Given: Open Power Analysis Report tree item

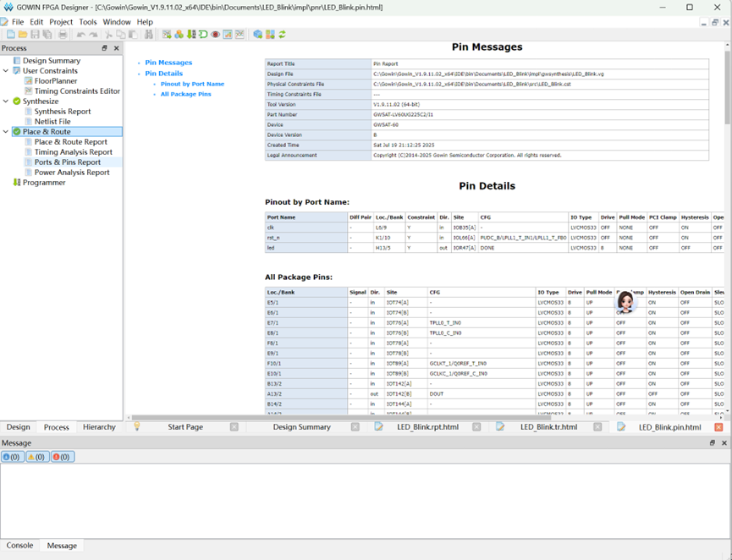Looking at the screenshot, I should [x=72, y=173].
